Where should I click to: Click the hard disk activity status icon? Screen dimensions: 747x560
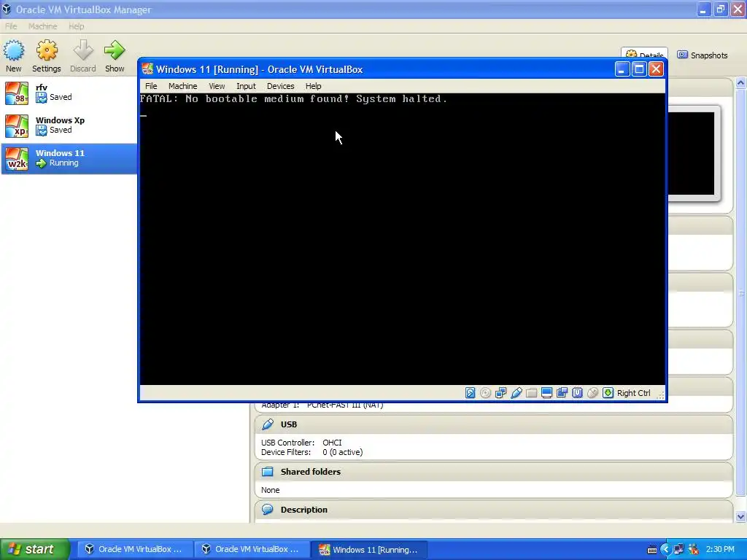click(471, 393)
